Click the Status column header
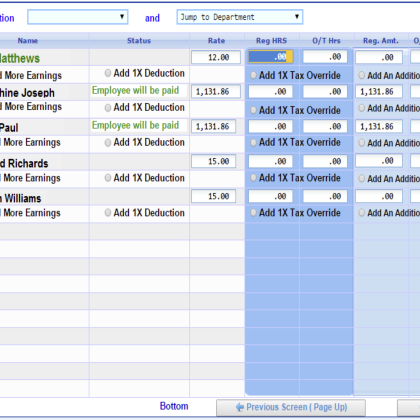 click(x=139, y=41)
